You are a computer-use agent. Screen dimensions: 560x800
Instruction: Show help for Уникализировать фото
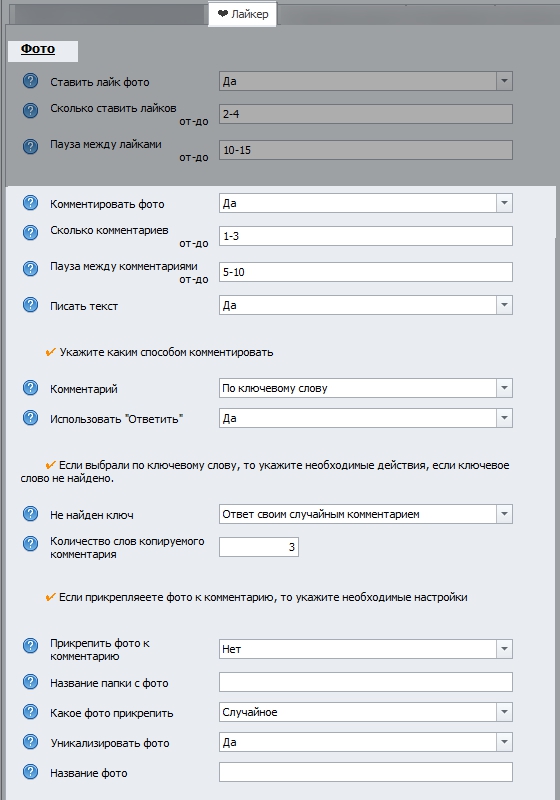click(31, 742)
